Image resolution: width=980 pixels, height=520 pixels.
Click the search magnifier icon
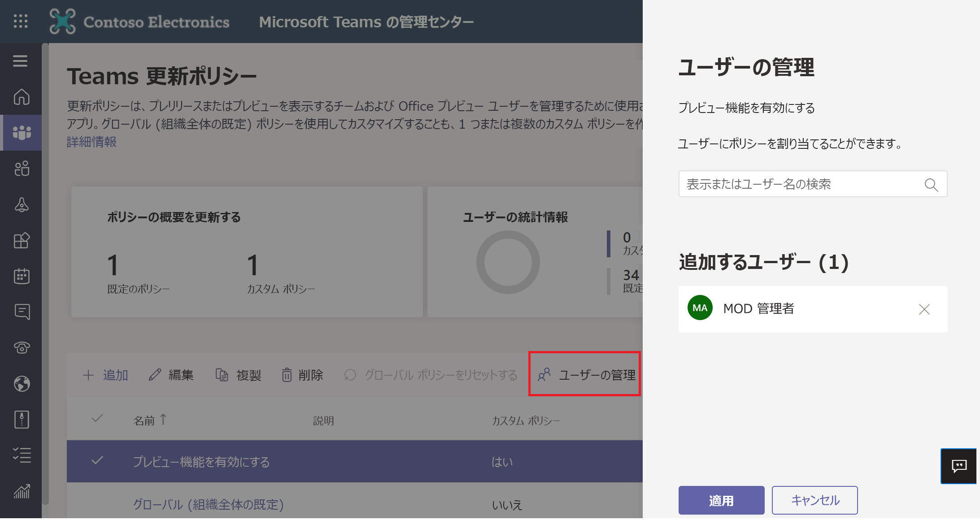[x=931, y=184]
